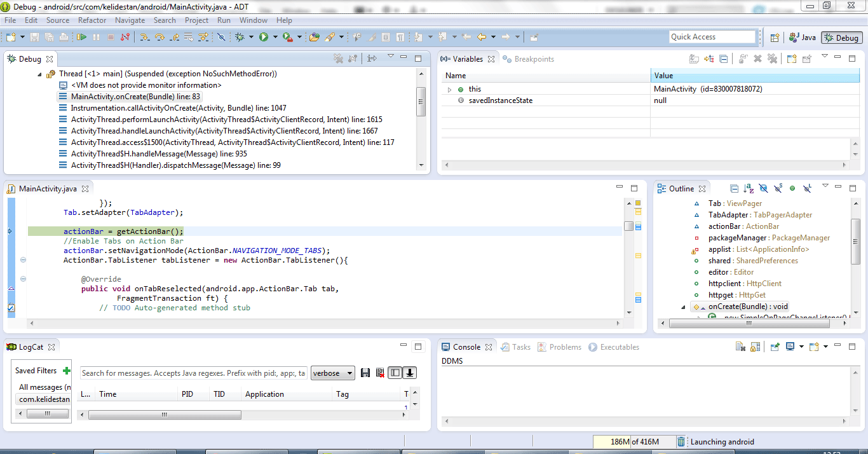Switch to the Debug perspective button
Viewport: 868px width, 454px height.
tap(841, 38)
